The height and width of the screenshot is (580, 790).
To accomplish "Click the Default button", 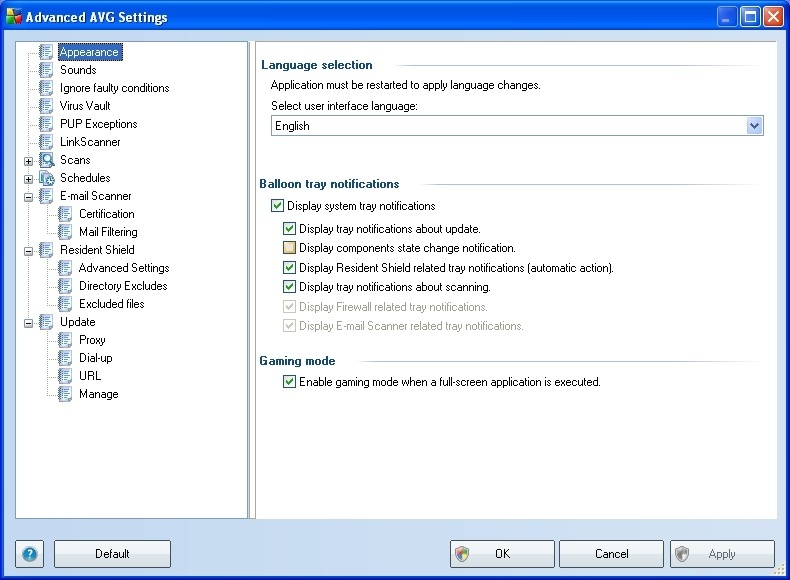I will 112,554.
